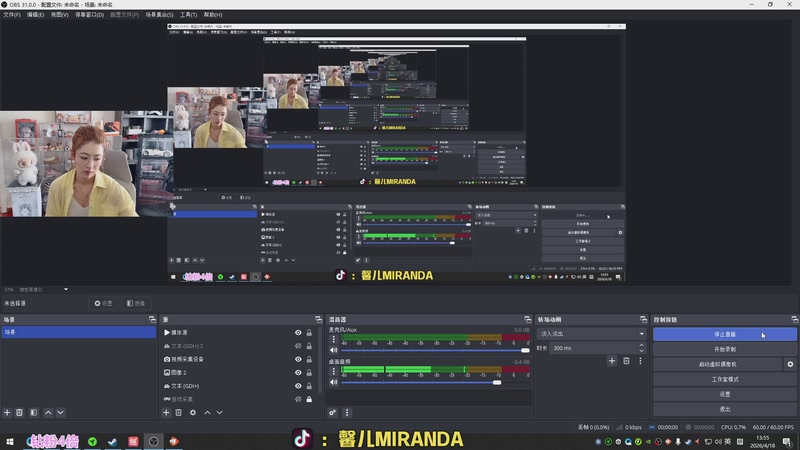The image size is (800, 450).
Task: Move scene up with the up arrow
Action: (x=48, y=412)
